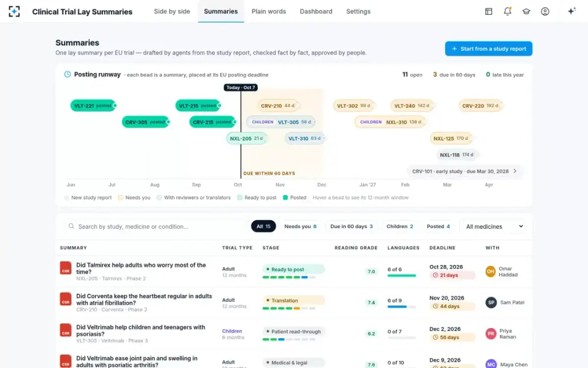588x368 pixels.
Task: Go to the Plain words tab
Action: tap(269, 11)
